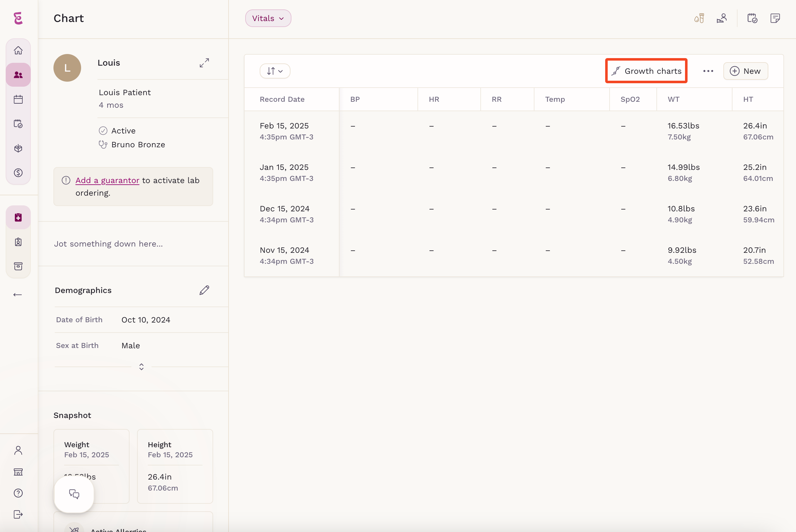Click the help question mark icon
This screenshot has width=796, height=532.
coord(18,493)
